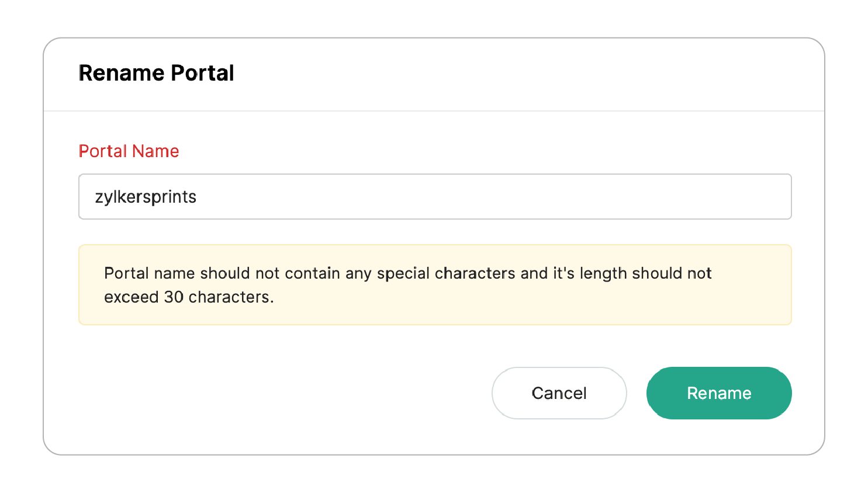Click the words "special characters" in the notice

click(x=446, y=273)
